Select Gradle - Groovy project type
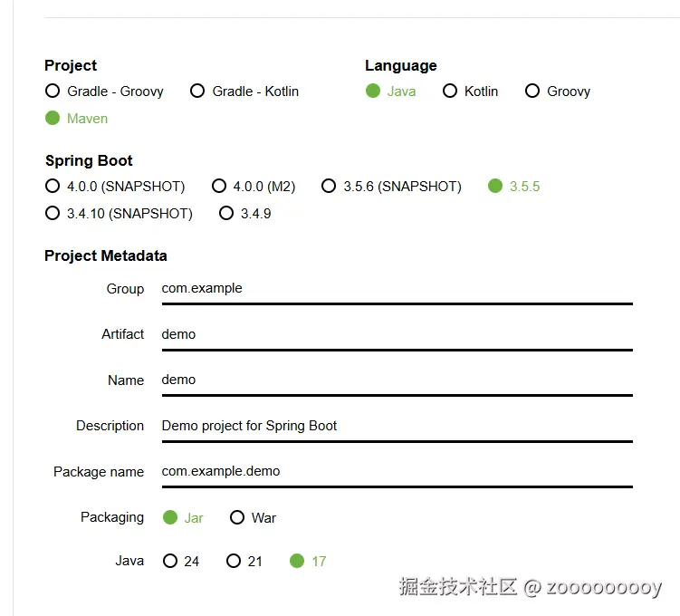Image resolution: width=680 pixels, height=616 pixels. click(53, 91)
